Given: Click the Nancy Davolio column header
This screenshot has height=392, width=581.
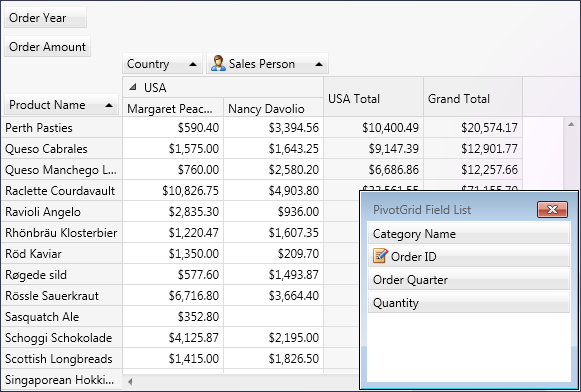Looking at the screenshot, I should [x=273, y=108].
